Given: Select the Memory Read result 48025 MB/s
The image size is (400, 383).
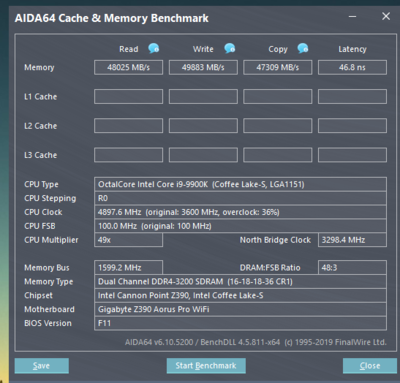Looking at the screenshot, I should coord(128,67).
